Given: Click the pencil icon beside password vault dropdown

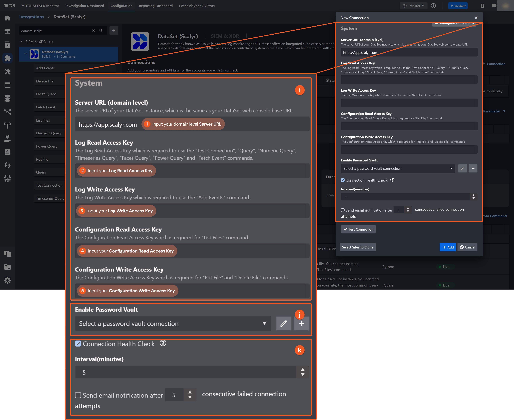Looking at the screenshot, I should click(284, 323).
